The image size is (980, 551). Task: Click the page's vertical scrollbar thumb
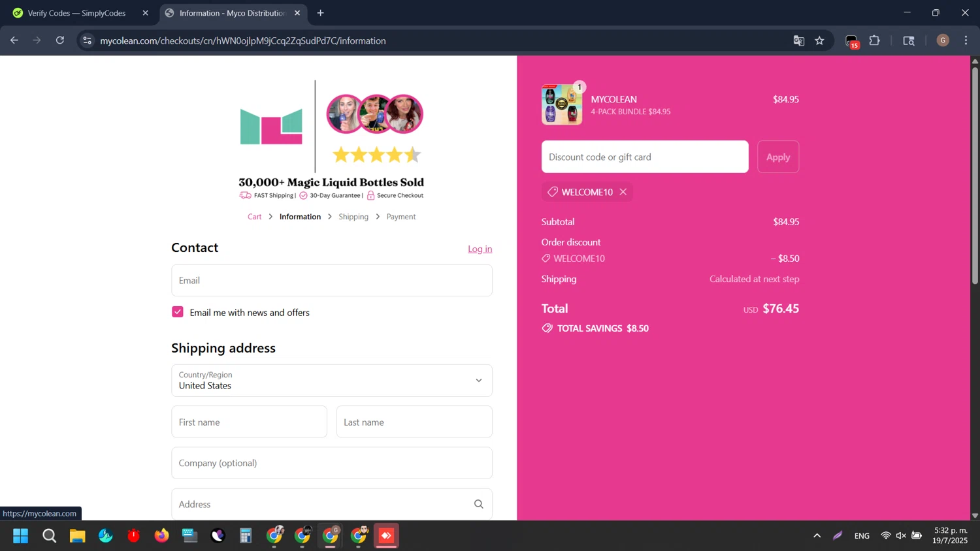975,175
